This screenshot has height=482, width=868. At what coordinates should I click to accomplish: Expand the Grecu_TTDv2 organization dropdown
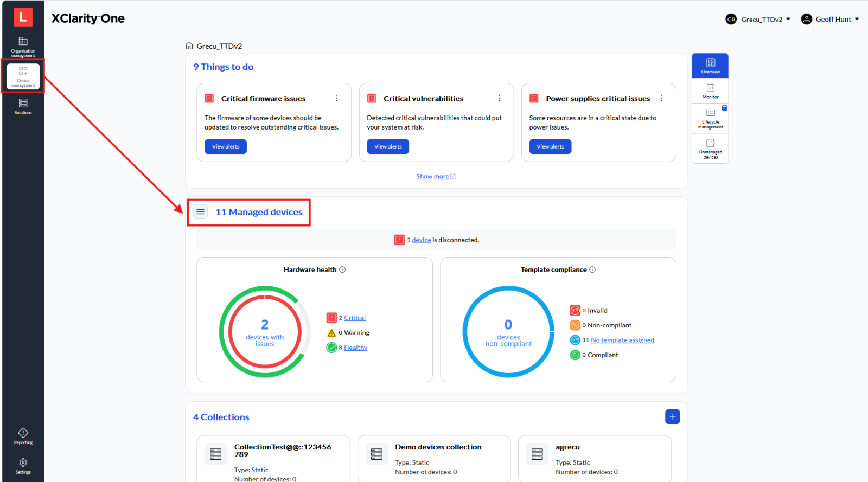point(788,20)
